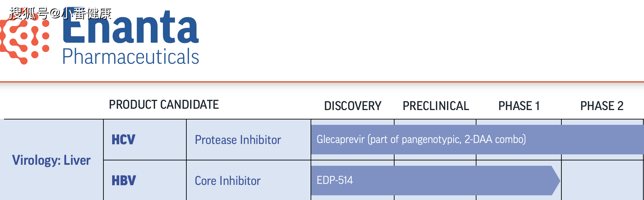This screenshot has height=200, width=644.
Task: Click Glecaprevir bar under the Phase 2 column
Action: (x=602, y=140)
